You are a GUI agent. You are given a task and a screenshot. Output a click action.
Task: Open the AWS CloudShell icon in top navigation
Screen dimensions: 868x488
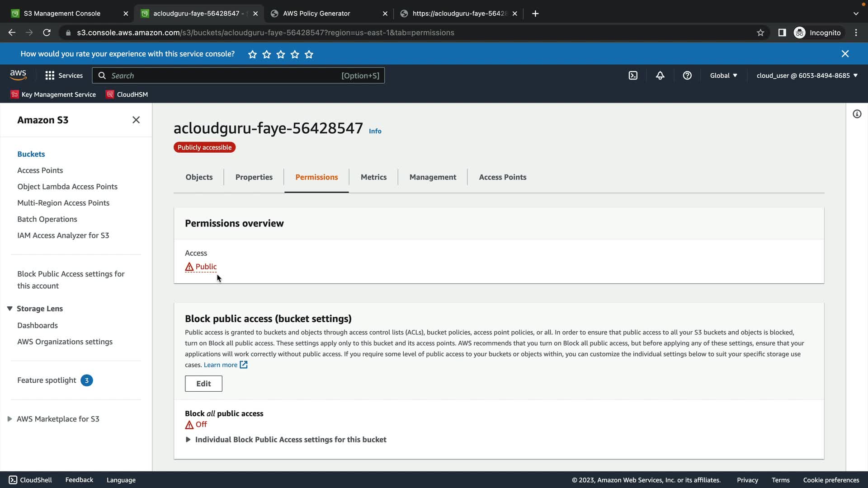click(633, 75)
